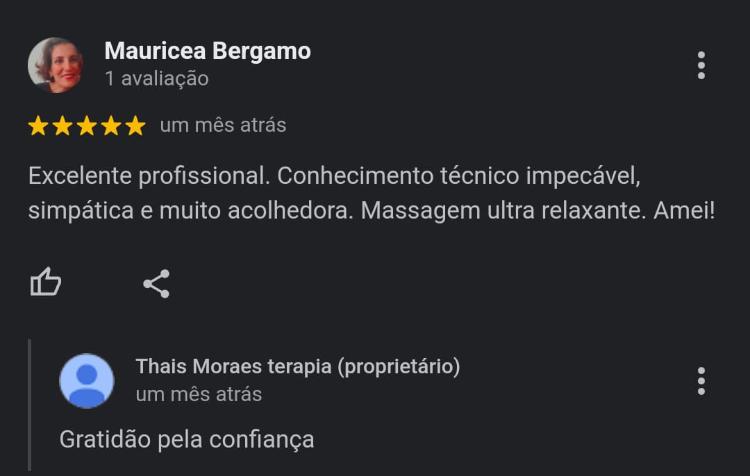Select the fifth yellow rating star
Viewport: 750px width, 476px height.
point(136,126)
